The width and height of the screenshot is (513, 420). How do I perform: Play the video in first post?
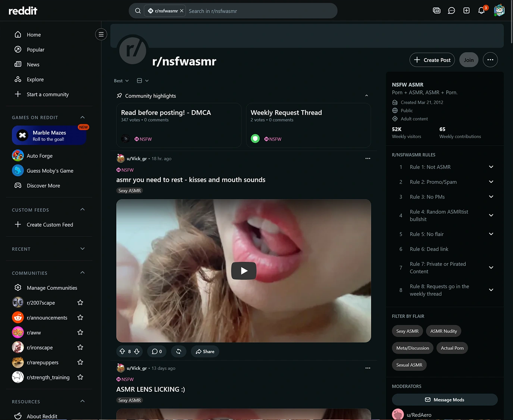pyautogui.click(x=244, y=271)
